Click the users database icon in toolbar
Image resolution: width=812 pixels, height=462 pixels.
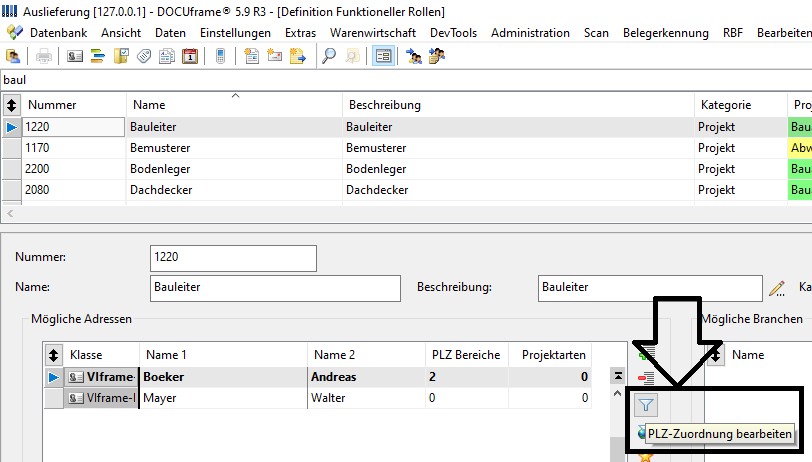tap(12, 56)
